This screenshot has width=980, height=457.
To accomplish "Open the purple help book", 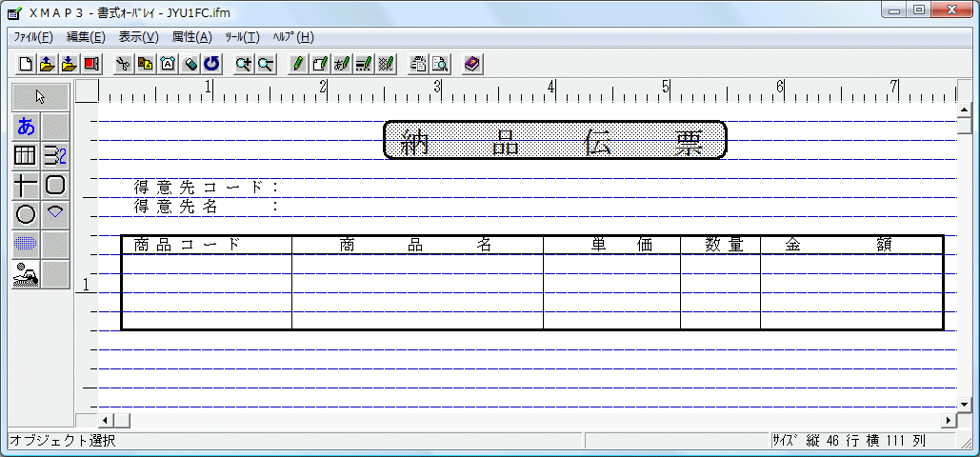I will (x=472, y=63).
